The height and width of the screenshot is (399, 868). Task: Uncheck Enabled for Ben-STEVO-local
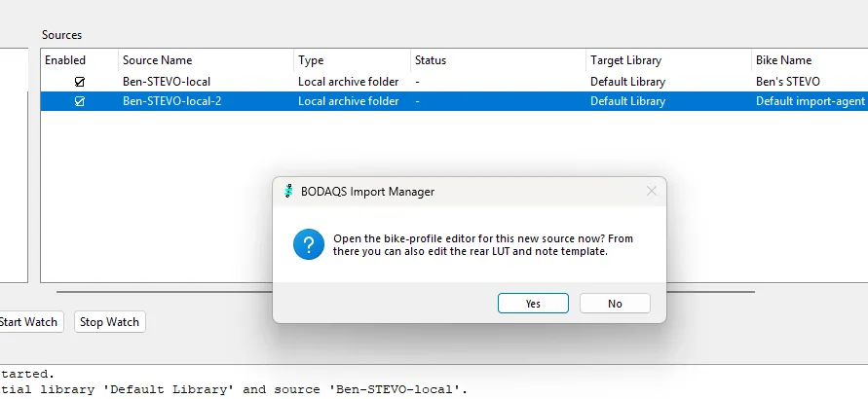(80, 82)
